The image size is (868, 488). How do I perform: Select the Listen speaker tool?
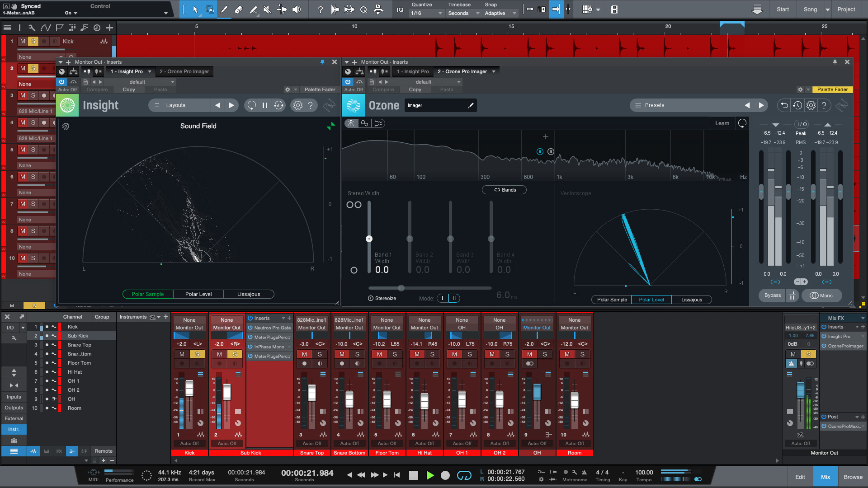coord(297,9)
